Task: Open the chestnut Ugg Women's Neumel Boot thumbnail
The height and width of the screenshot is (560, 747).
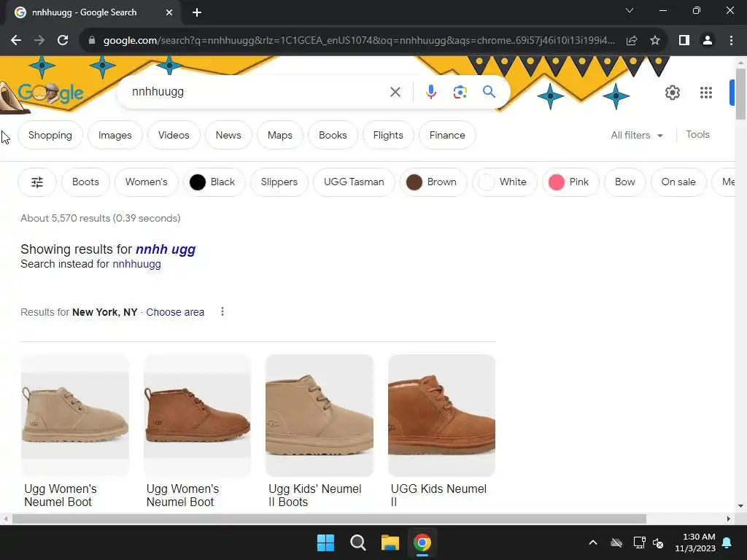Action: pyautogui.click(x=197, y=415)
